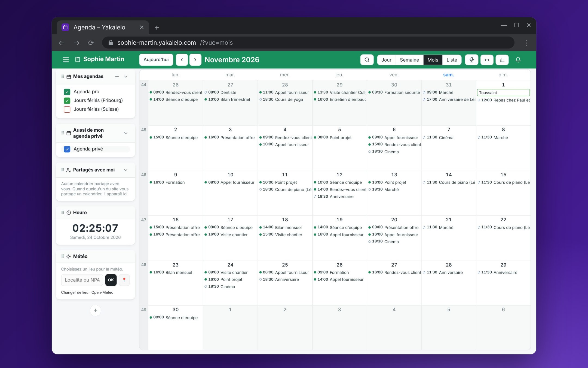Jump to Aujourd'hui
588x368 pixels.
pyautogui.click(x=156, y=60)
